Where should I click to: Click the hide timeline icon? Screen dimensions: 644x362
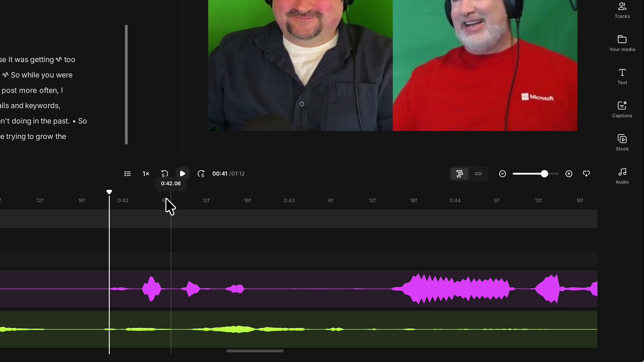point(586,174)
